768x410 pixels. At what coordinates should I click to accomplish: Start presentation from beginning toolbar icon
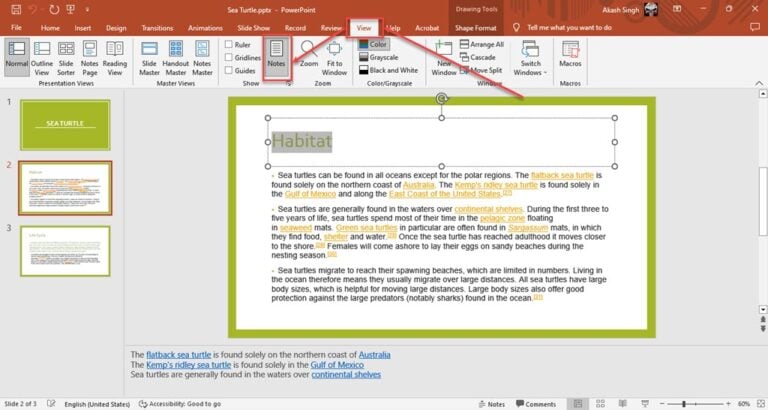pos(70,9)
